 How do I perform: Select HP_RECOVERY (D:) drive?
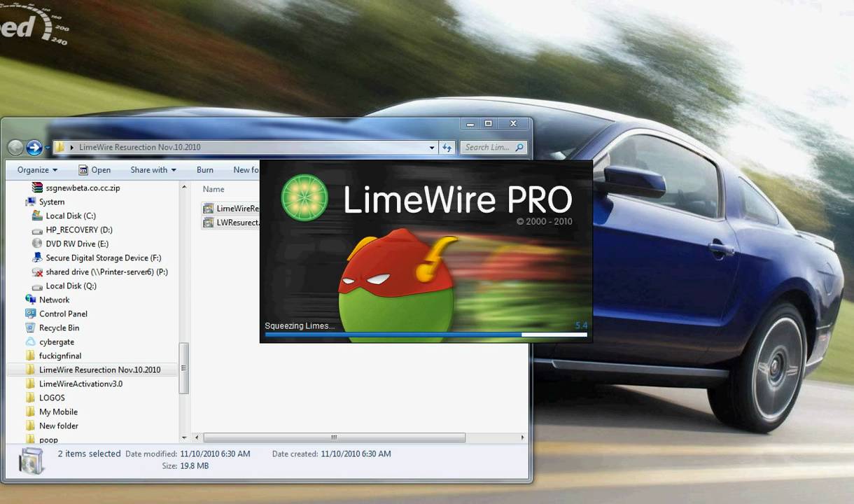(x=79, y=230)
